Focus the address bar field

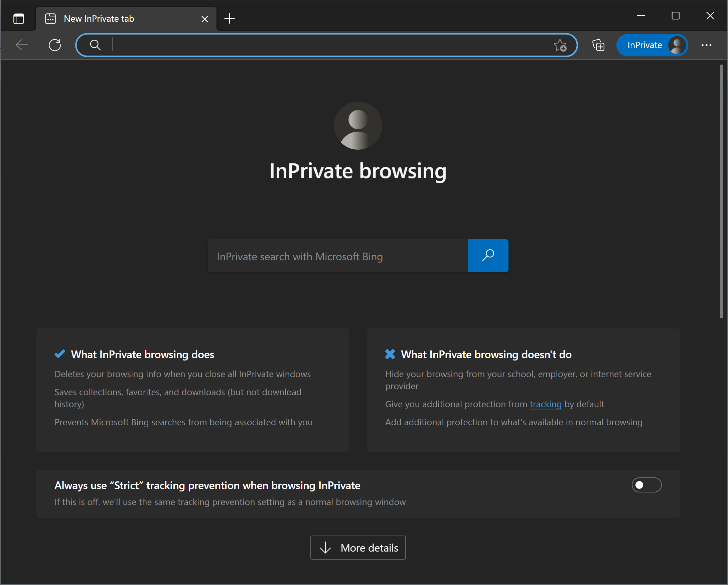pos(326,45)
